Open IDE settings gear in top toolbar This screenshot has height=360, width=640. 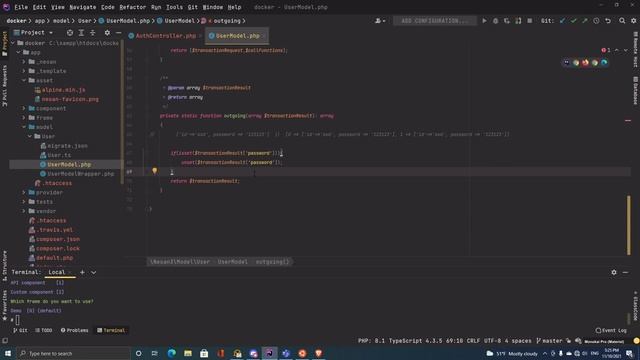point(633,21)
